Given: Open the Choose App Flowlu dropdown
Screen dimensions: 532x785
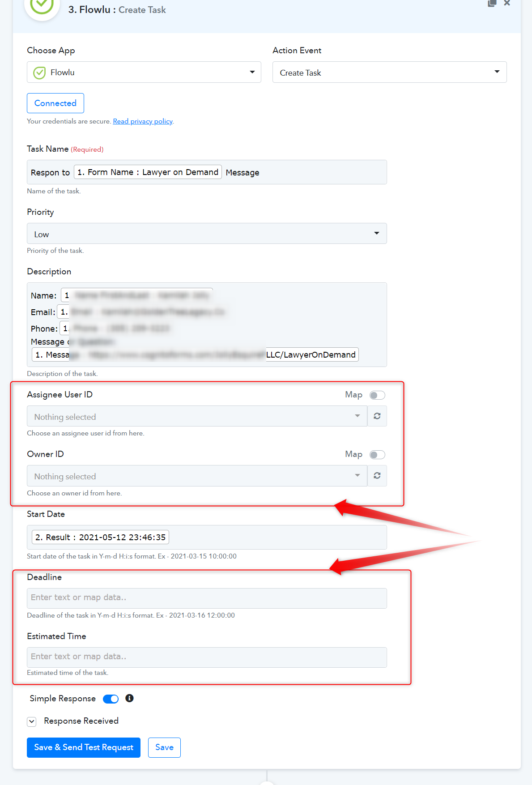Looking at the screenshot, I should tap(144, 73).
